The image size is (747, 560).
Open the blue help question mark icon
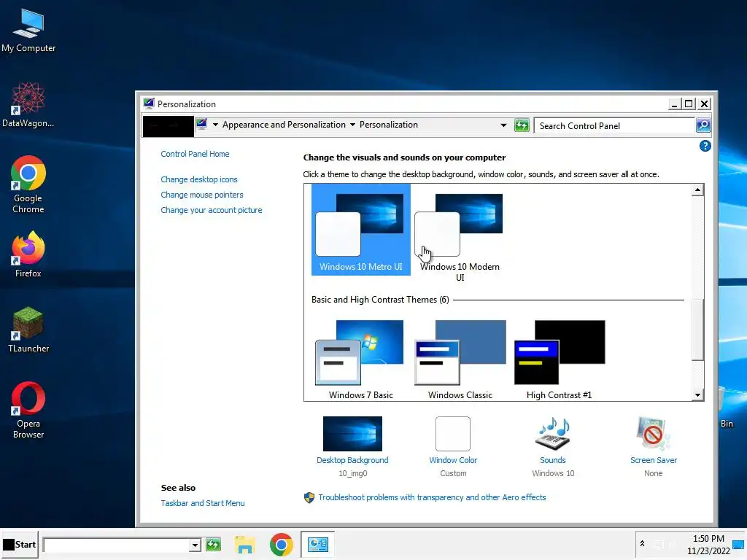705,146
